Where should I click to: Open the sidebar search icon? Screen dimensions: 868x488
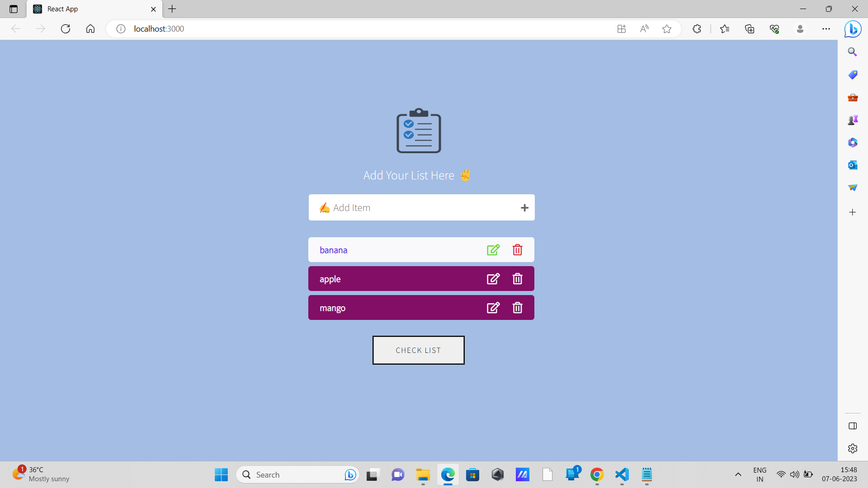click(x=853, y=52)
